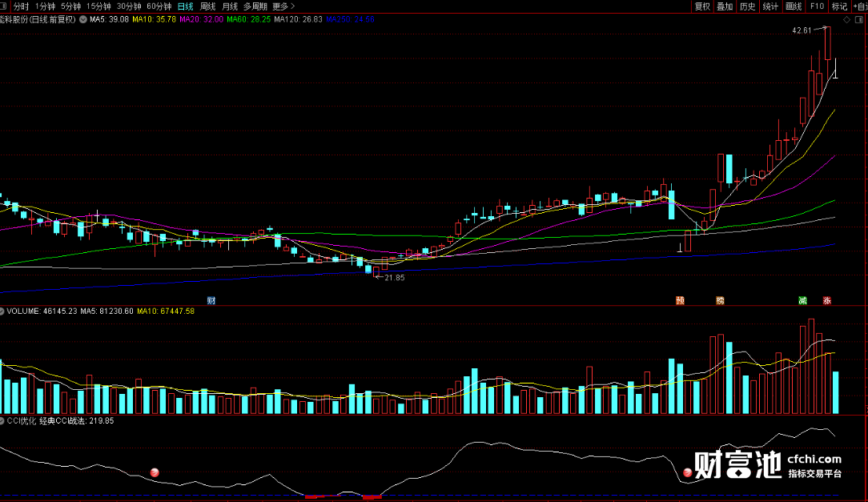Click the 统计 statistics button

coord(770,6)
